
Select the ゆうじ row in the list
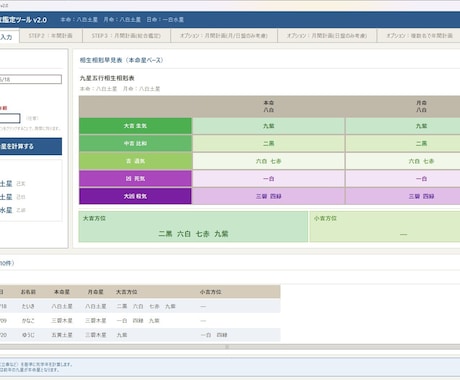click(x=140, y=335)
